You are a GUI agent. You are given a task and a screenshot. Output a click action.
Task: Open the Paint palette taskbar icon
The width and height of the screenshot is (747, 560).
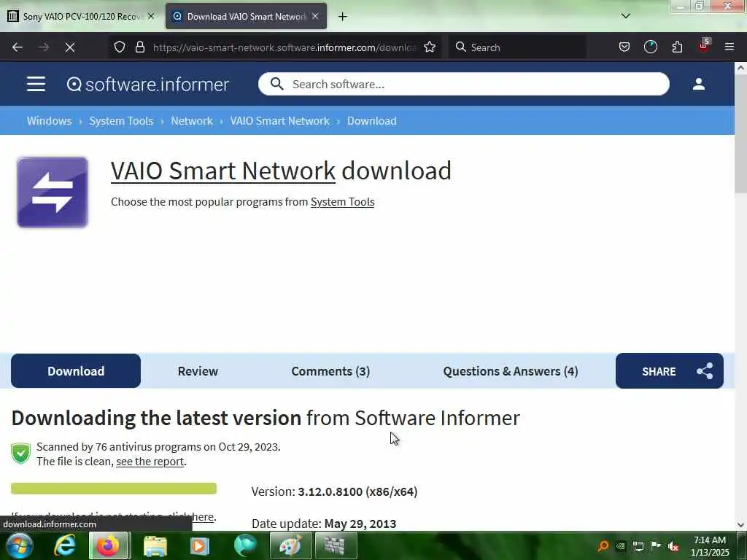(x=290, y=545)
